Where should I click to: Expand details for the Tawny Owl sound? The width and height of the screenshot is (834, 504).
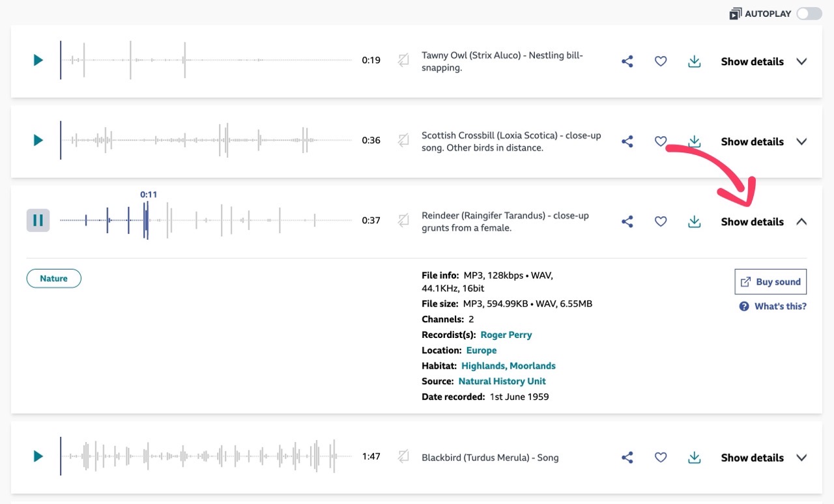point(752,61)
